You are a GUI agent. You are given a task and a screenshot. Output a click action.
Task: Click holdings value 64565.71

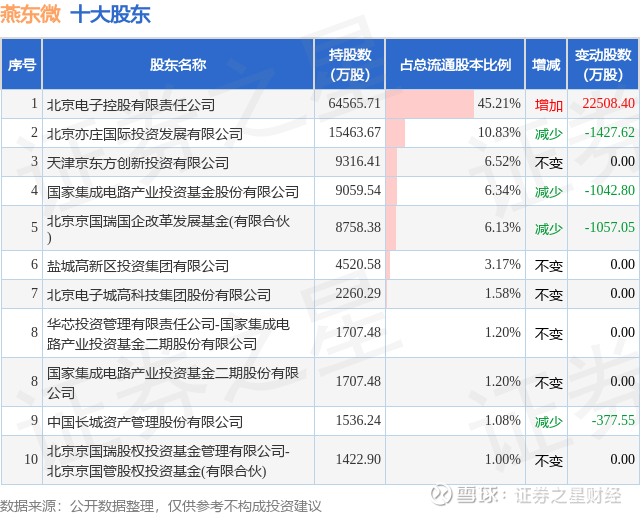[354, 104]
